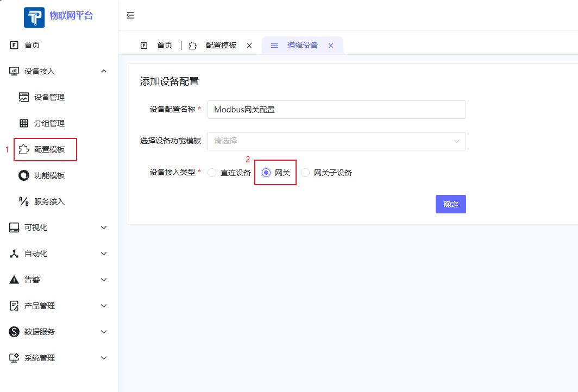
Task: Click the 功能模板 icon in sidebar
Action: (24, 175)
